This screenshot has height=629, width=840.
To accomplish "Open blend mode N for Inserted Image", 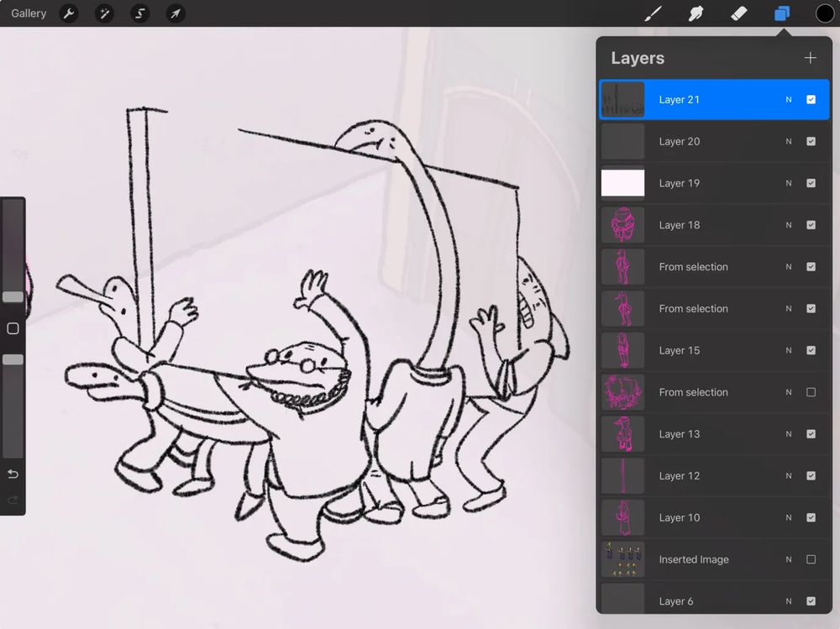I will (789, 559).
